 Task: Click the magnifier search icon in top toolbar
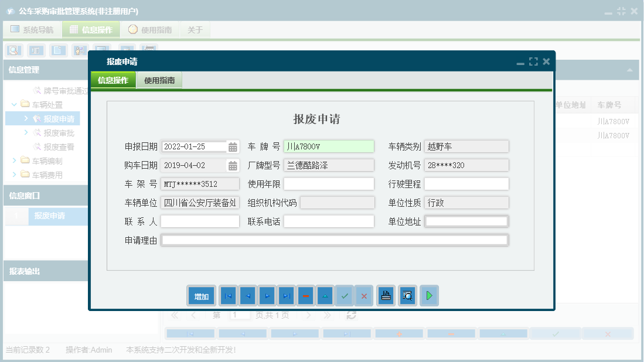[x=13, y=50]
